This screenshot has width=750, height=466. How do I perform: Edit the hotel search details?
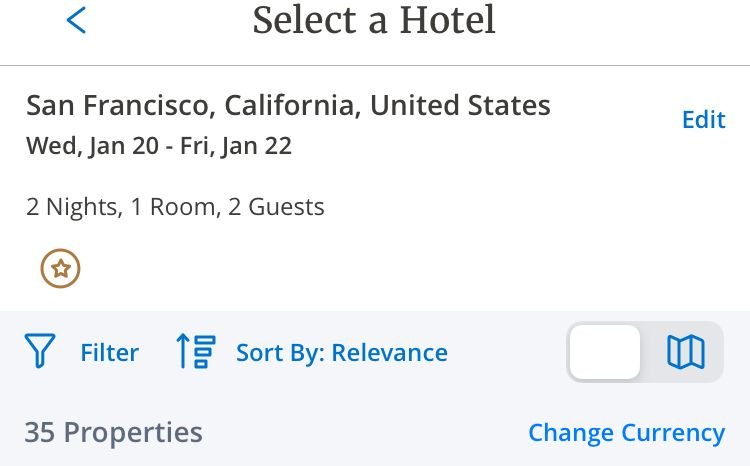point(704,119)
